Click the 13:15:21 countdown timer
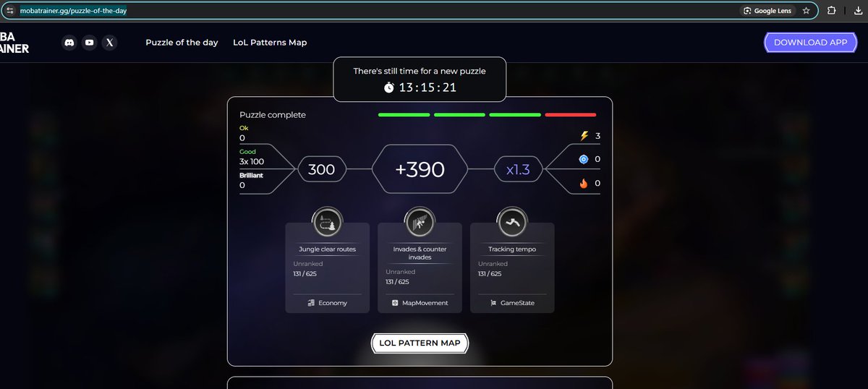 [427, 87]
